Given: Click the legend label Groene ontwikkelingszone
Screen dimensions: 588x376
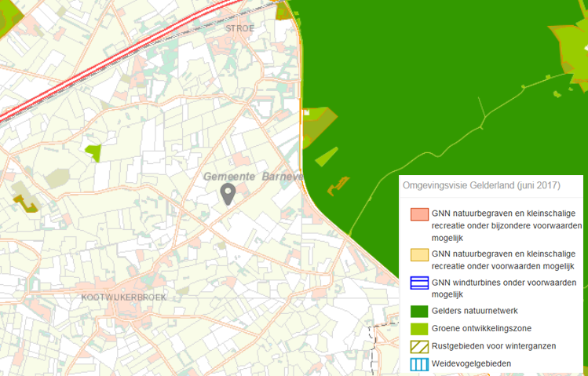Looking at the screenshot, I should point(481,328).
